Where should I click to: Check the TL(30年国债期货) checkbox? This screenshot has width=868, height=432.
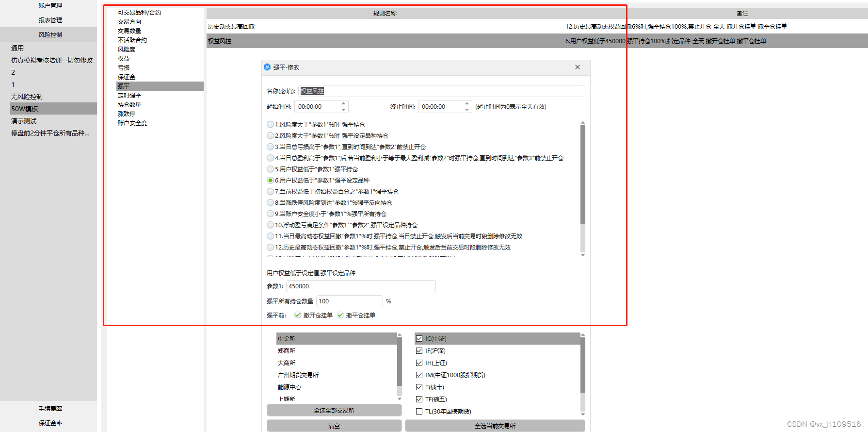coord(419,412)
